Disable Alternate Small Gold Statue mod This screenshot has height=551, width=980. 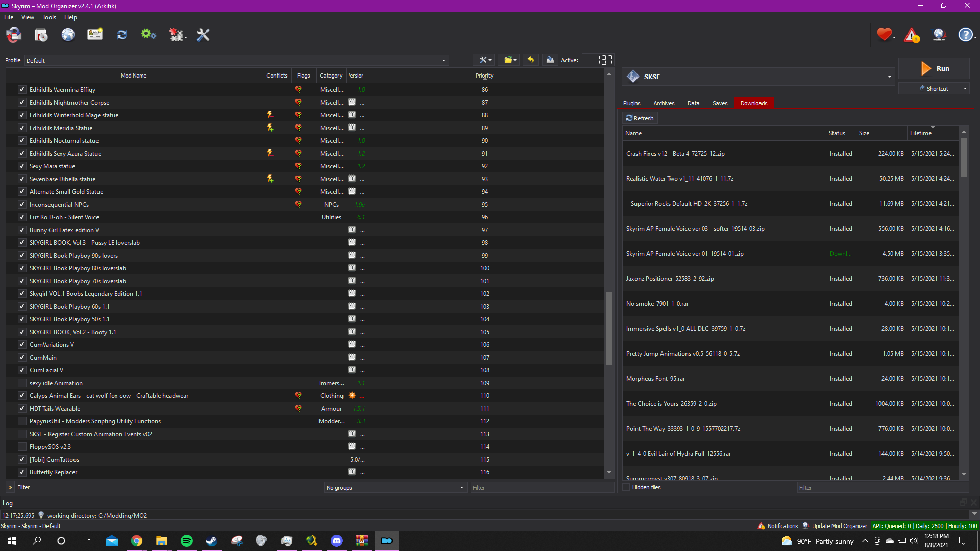(x=22, y=191)
